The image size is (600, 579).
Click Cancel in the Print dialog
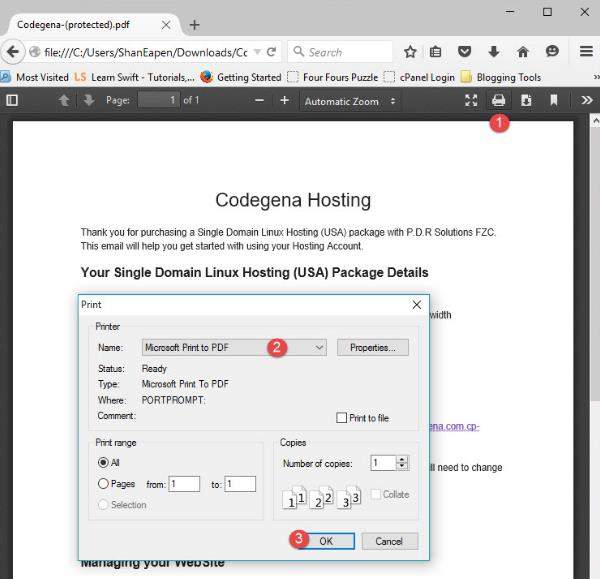[x=390, y=541]
